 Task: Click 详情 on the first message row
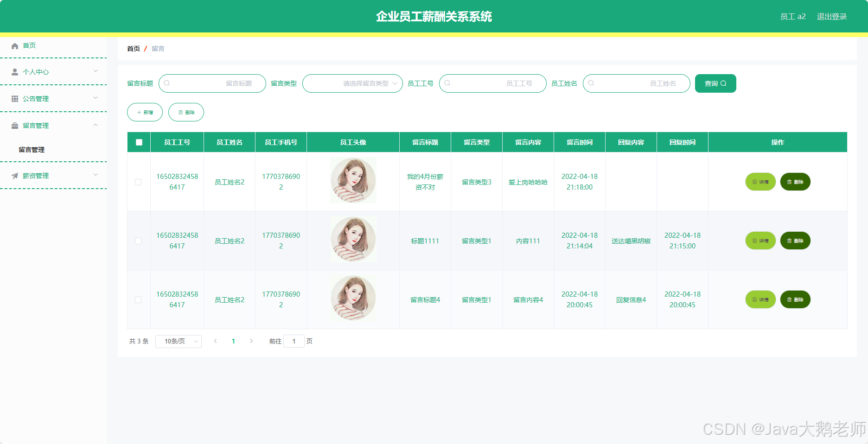tap(760, 182)
